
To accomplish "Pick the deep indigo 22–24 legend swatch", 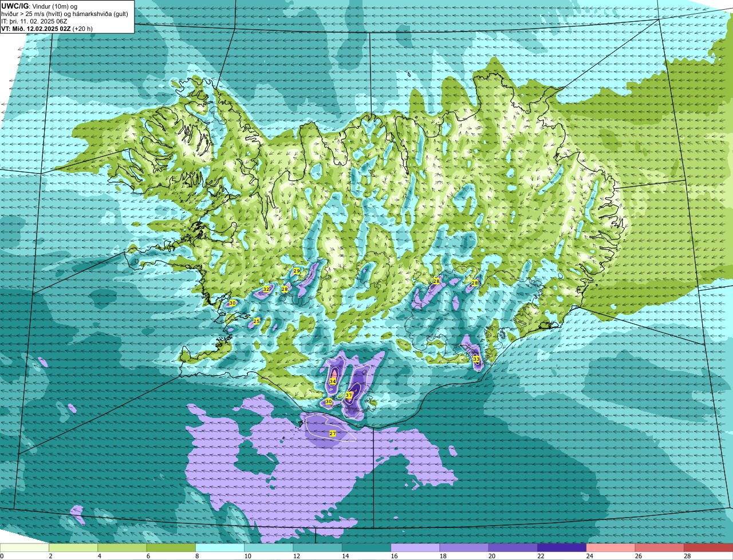I will (x=562, y=548).
